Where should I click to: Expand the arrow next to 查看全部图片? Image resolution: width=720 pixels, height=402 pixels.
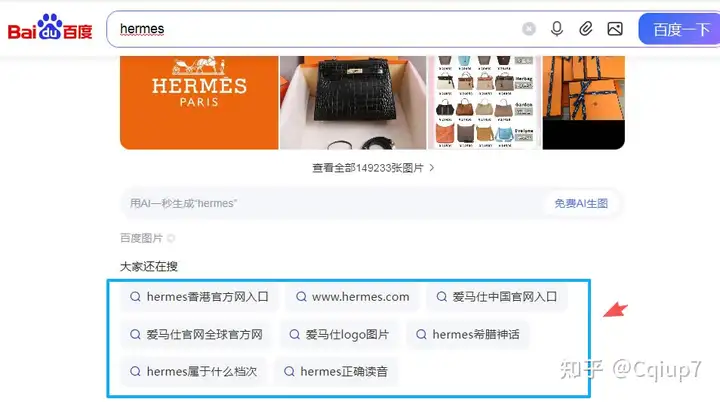(432, 168)
